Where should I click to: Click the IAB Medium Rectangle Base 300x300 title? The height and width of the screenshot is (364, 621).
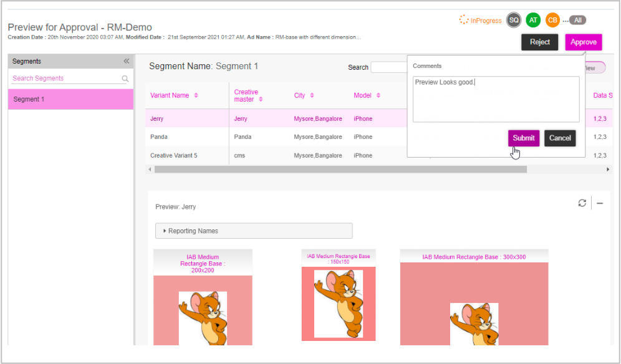(474, 257)
